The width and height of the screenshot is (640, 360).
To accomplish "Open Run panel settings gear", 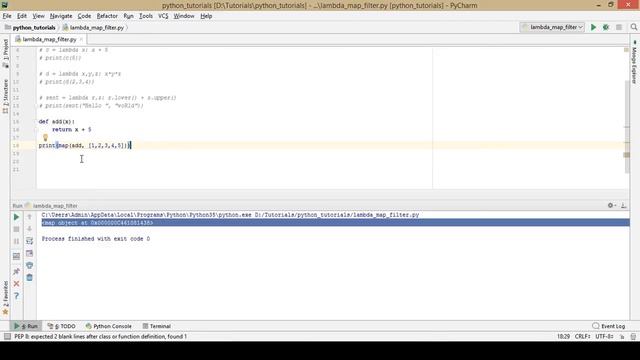I will pos(611,206).
